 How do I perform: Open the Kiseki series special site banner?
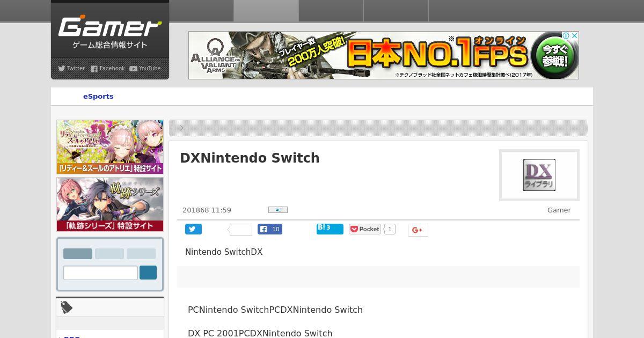pyautogui.click(x=110, y=204)
